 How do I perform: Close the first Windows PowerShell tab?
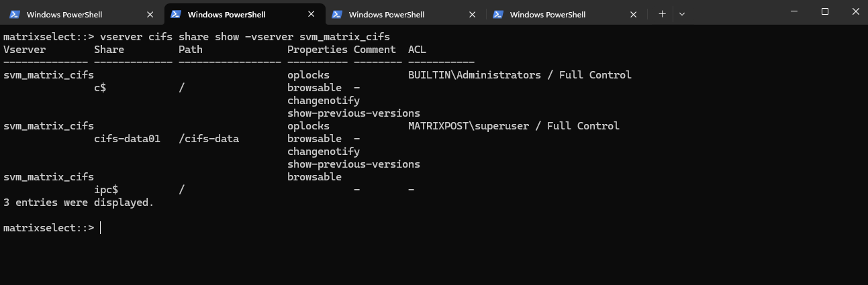tap(150, 14)
